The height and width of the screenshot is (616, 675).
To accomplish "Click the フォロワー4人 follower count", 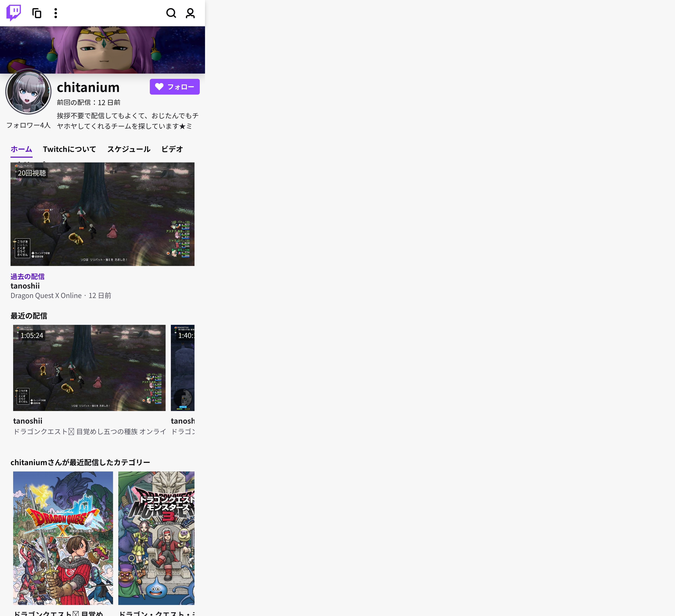I will pos(28,125).
